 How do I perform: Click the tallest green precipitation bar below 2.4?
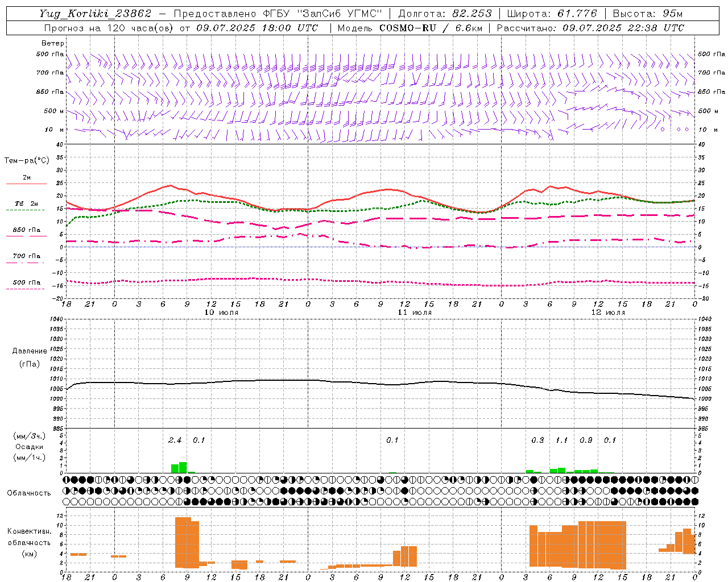coord(183,467)
